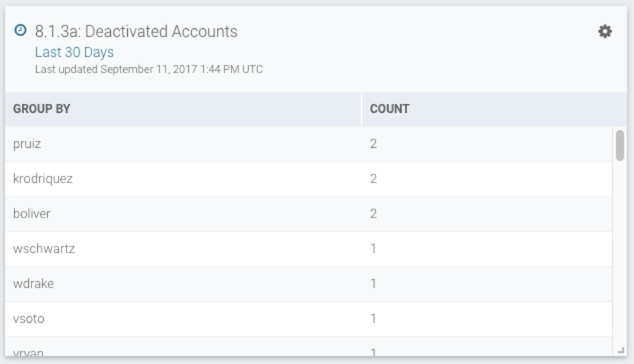634x364 pixels.
Task: Click the count value for boliver
Action: click(373, 214)
